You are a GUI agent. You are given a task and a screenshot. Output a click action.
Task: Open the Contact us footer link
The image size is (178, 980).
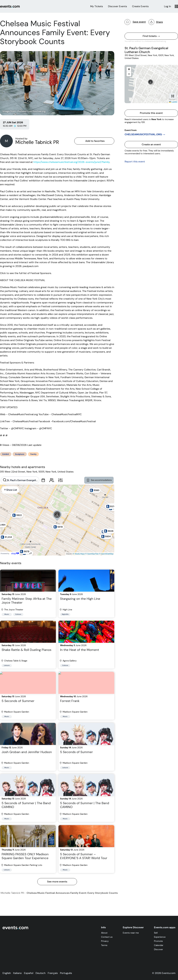[107, 937]
